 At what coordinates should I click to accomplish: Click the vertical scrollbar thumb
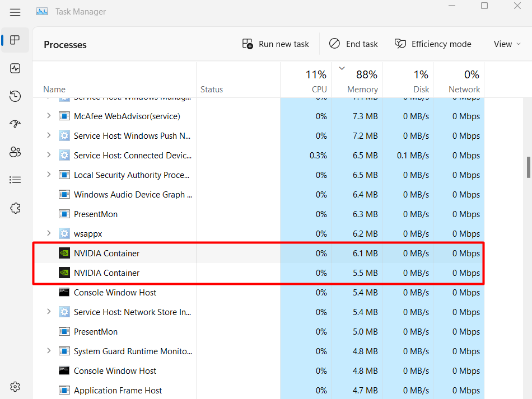528,167
